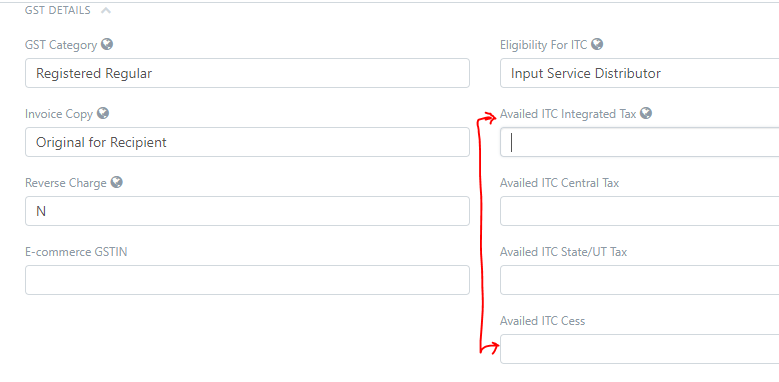The height and width of the screenshot is (382, 779).
Task: Open the Reverse Charge select showing N
Action: [247, 211]
